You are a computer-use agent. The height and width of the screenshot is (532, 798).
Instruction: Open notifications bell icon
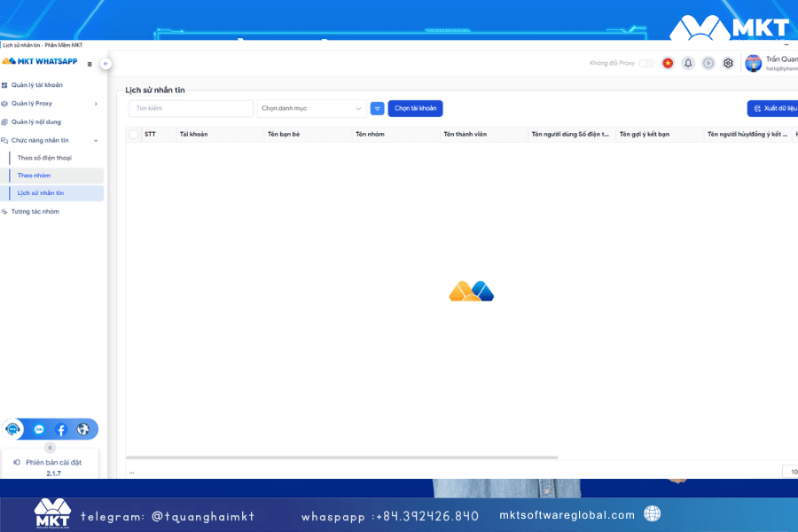(x=688, y=63)
